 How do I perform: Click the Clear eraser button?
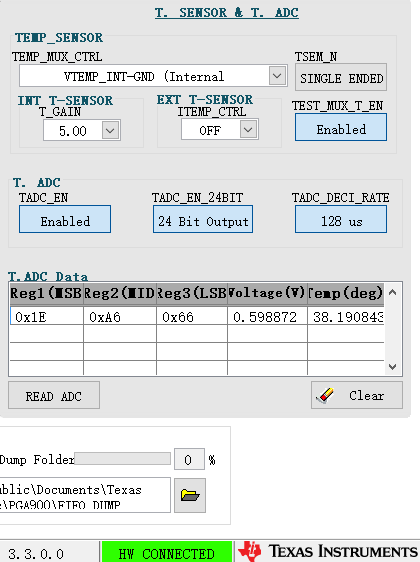tap(357, 395)
